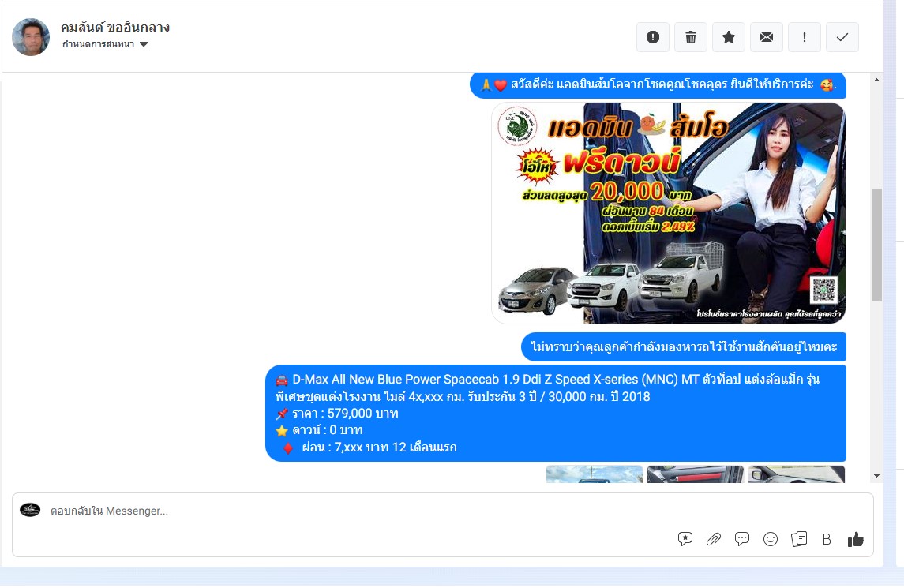904x588 pixels.
Task: Mark conversation as spam with the exclamation circle icon
Action: pos(653,37)
